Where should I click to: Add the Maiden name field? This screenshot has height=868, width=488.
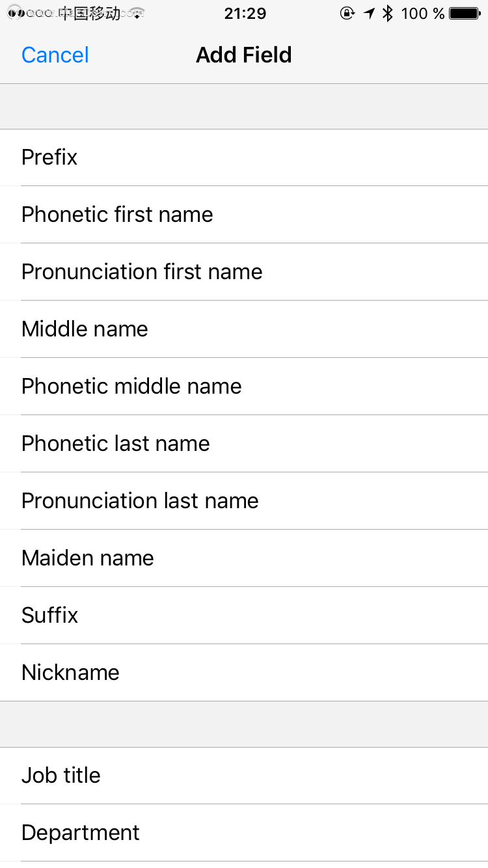pyautogui.click(x=244, y=558)
